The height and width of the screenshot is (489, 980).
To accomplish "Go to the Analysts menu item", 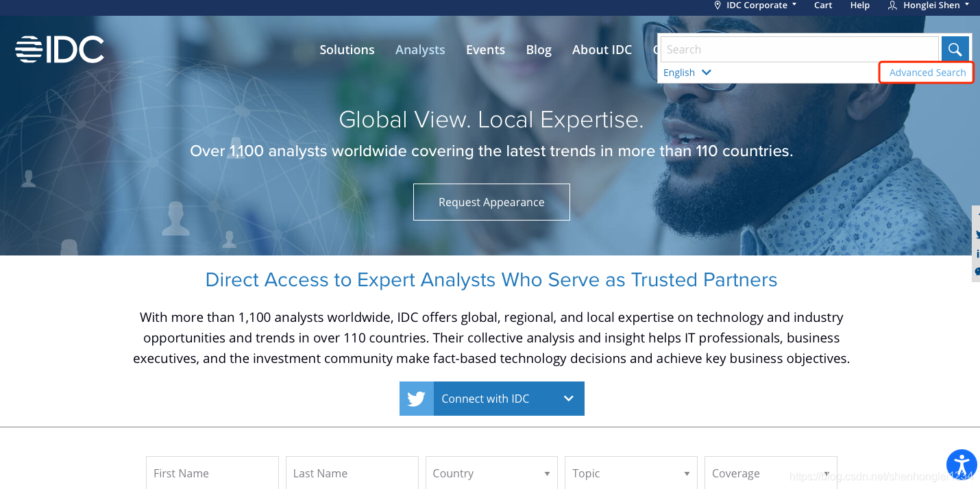I will pos(420,50).
